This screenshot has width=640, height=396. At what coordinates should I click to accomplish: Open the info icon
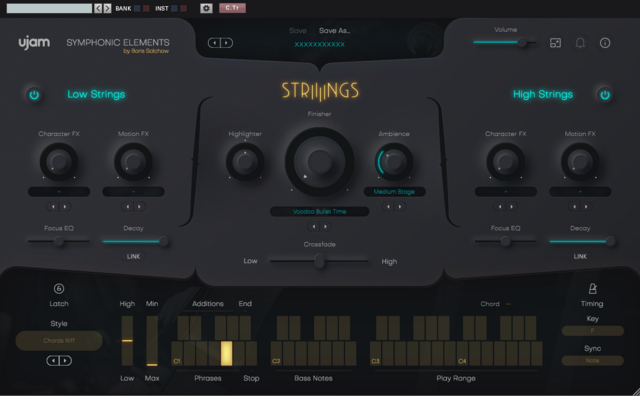click(605, 42)
